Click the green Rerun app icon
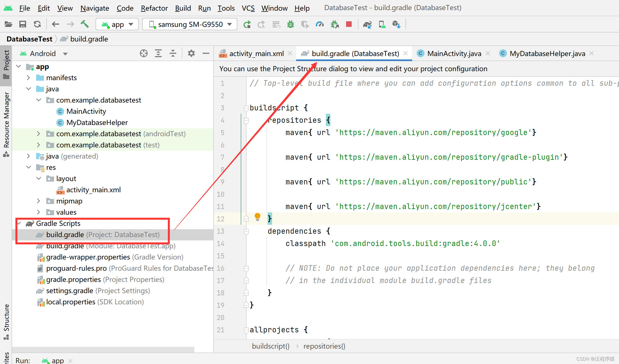Screen dimensions: 619x364 (x=247, y=25)
